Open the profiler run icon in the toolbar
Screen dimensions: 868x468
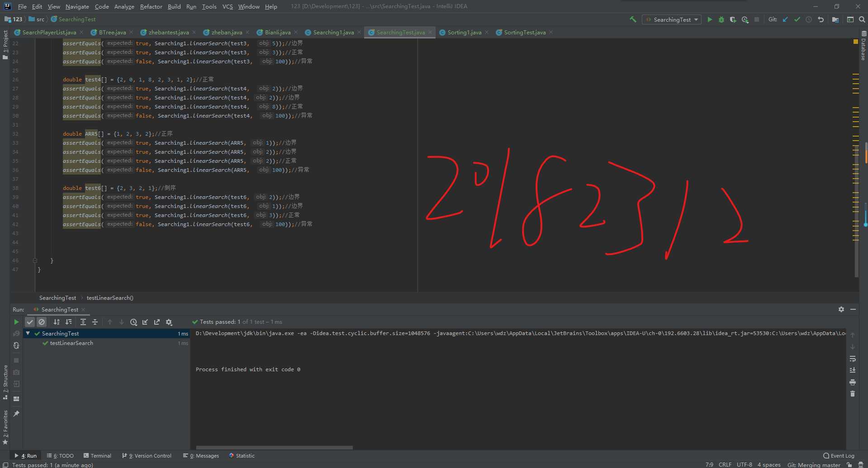(745, 19)
